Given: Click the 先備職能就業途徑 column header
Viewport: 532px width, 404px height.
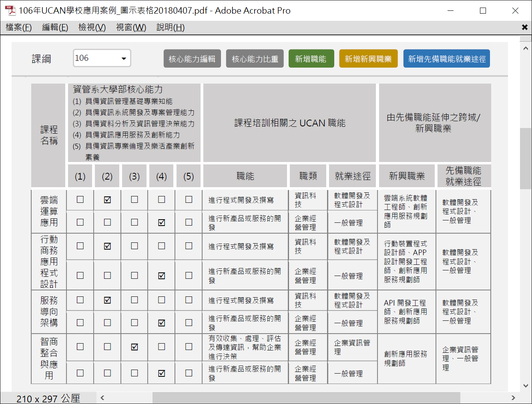Looking at the screenshot, I should pos(464,176).
